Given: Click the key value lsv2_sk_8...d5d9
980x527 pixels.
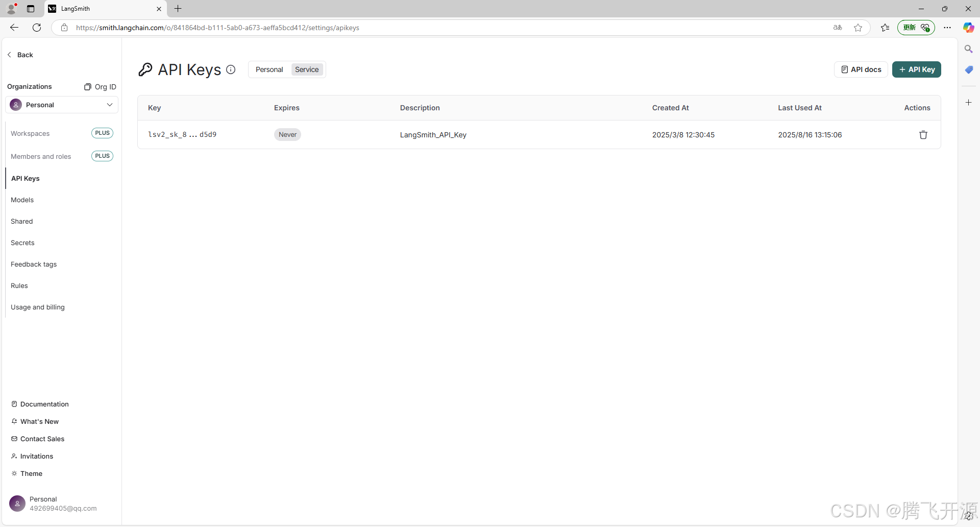Looking at the screenshot, I should tap(182, 134).
